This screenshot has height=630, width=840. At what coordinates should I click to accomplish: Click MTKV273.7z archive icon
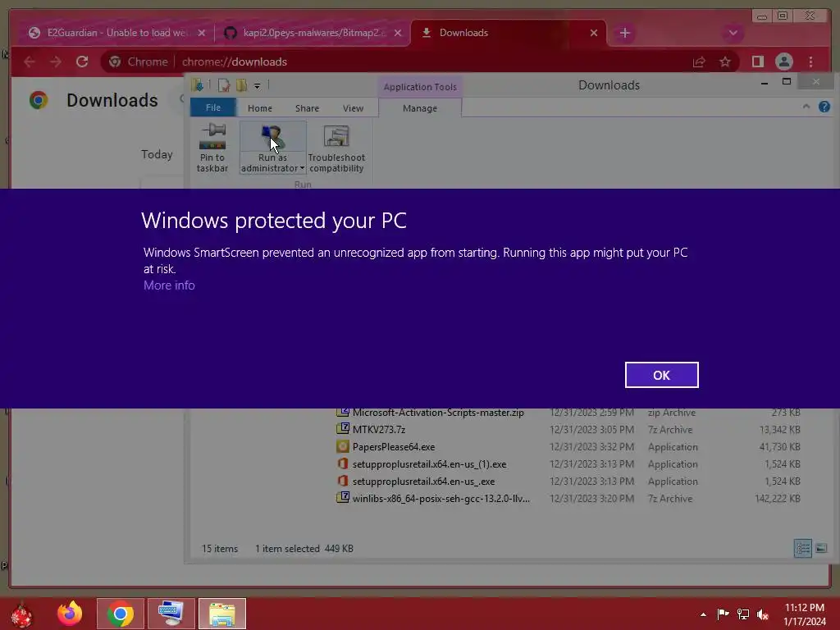coord(342,429)
